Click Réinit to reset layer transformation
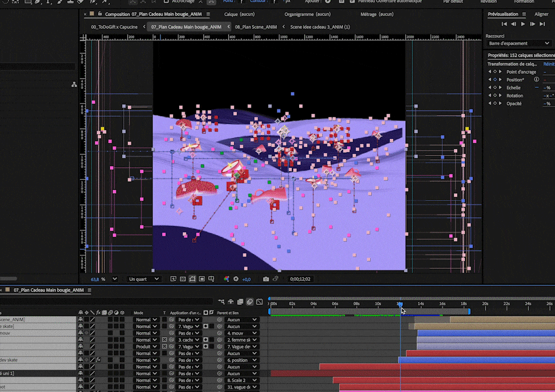The image size is (555, 392). click(x=548, y=64)
